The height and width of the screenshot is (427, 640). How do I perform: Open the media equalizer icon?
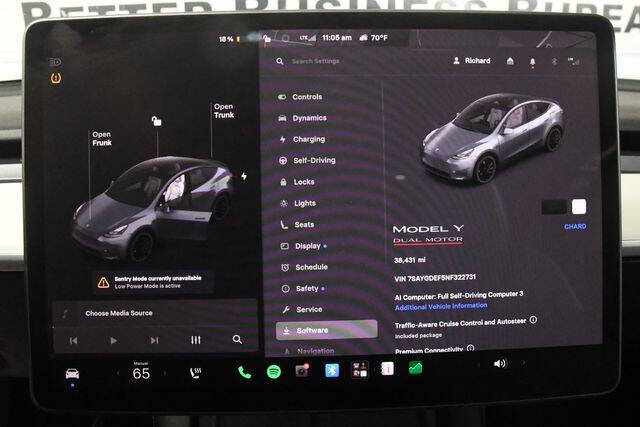[196, 340]
